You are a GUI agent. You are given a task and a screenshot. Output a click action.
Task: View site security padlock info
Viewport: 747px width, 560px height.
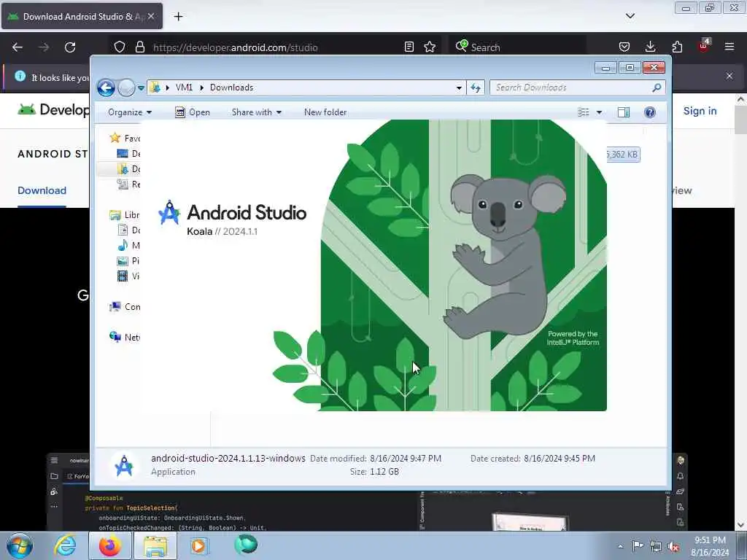coord(139,47)
